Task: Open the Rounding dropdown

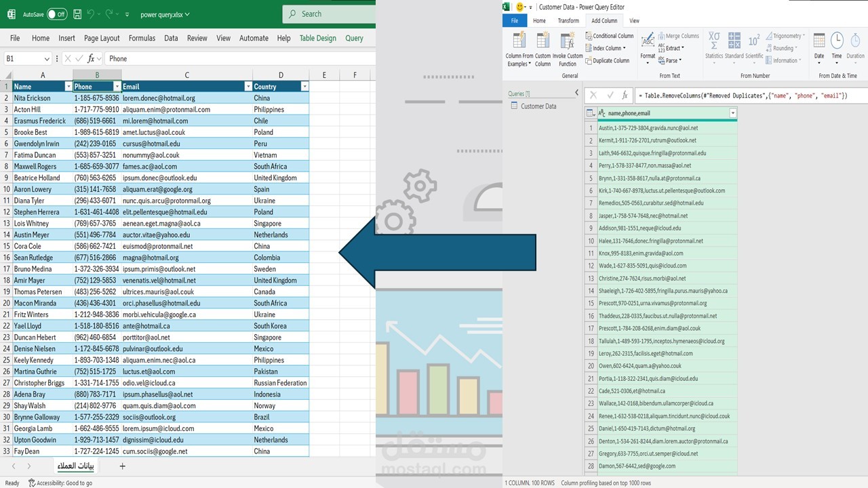Action: (x=783, y=48)
